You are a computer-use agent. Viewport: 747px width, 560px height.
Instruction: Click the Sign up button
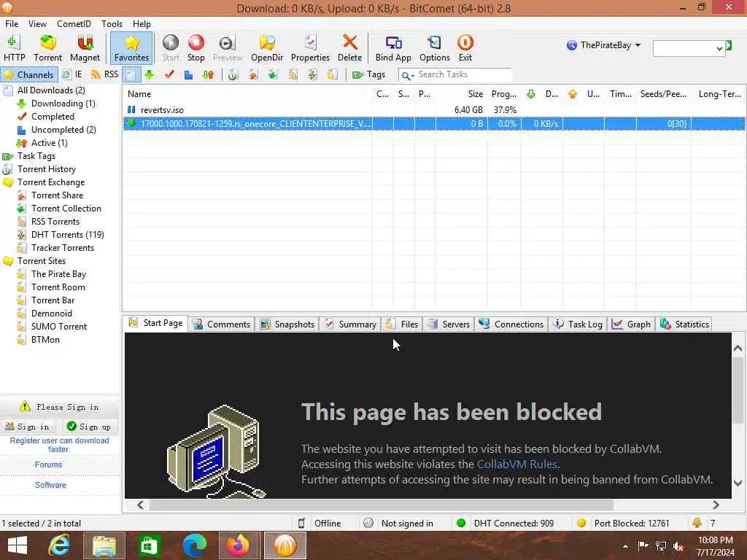tap(89, 427)
